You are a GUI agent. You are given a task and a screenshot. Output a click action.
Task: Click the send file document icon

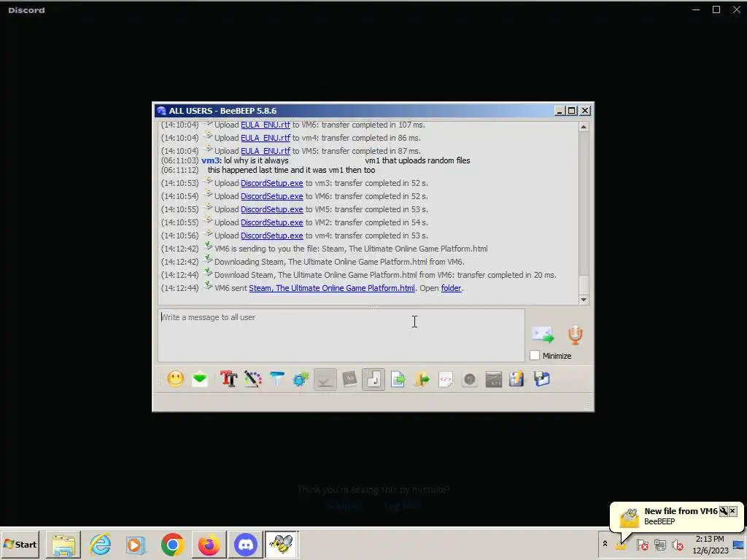pyautogui.click(x=398, y=379)
